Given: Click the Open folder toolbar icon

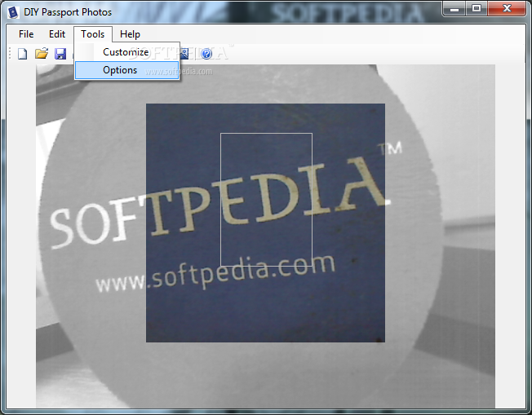Looking at the screenshot, I should pyautogui.click(x=42, y=54).
